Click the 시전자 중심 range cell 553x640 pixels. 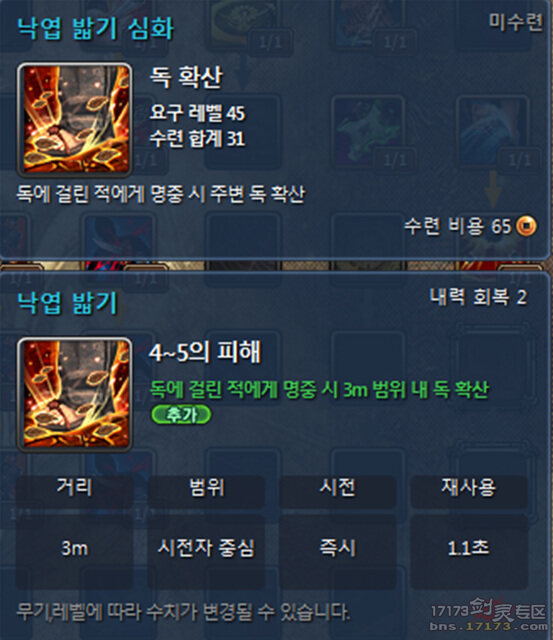click(207, 548)
